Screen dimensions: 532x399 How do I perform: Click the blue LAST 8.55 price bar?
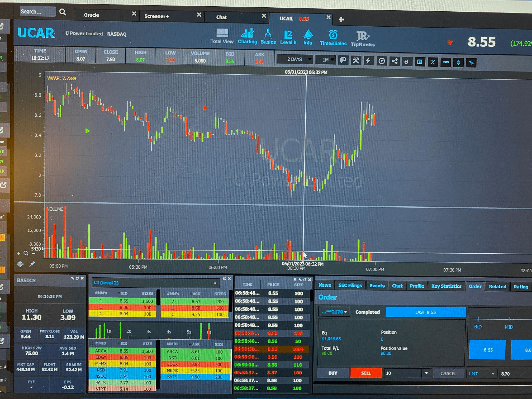tap(425, 312)
